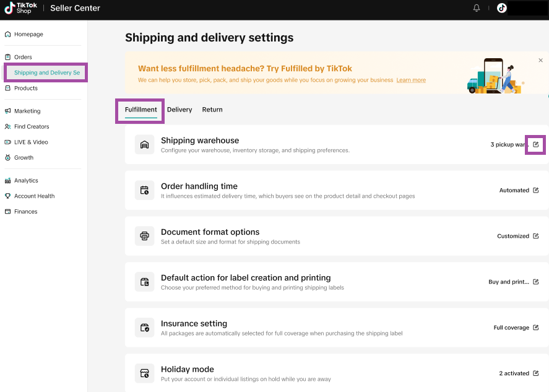
Task: Open Finances in the sidebar
Action: point(26,211)
